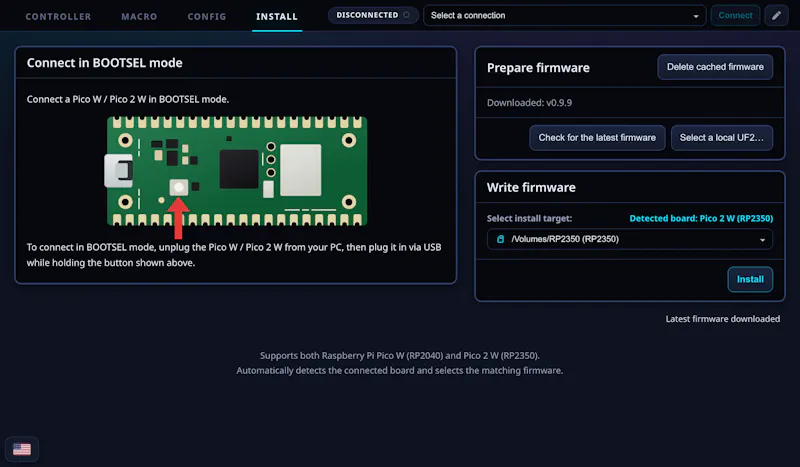
Task: Click the 'Select install target:' label
Action: pos(529,218)
